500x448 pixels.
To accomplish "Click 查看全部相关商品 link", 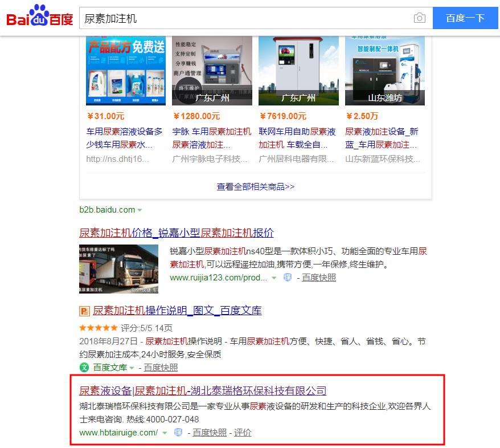I will pos(256,187).
